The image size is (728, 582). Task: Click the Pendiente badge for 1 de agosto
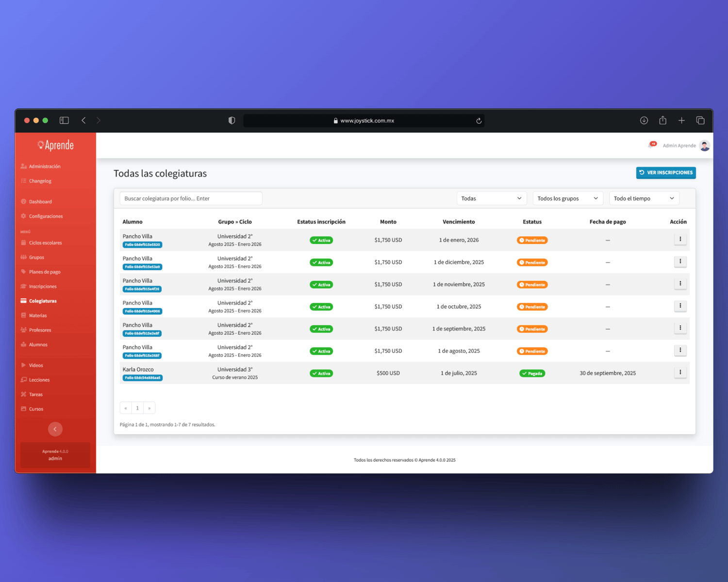pos(532,351)
